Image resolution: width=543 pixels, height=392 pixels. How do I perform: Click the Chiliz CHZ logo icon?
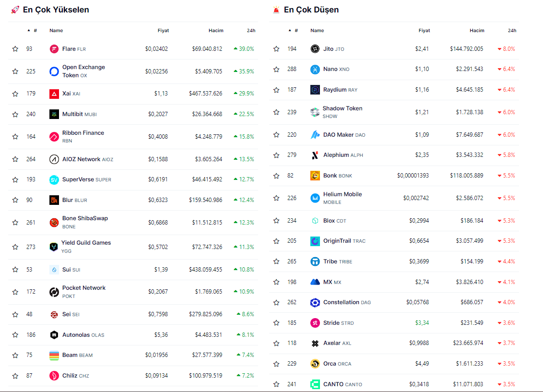(54, 376)
